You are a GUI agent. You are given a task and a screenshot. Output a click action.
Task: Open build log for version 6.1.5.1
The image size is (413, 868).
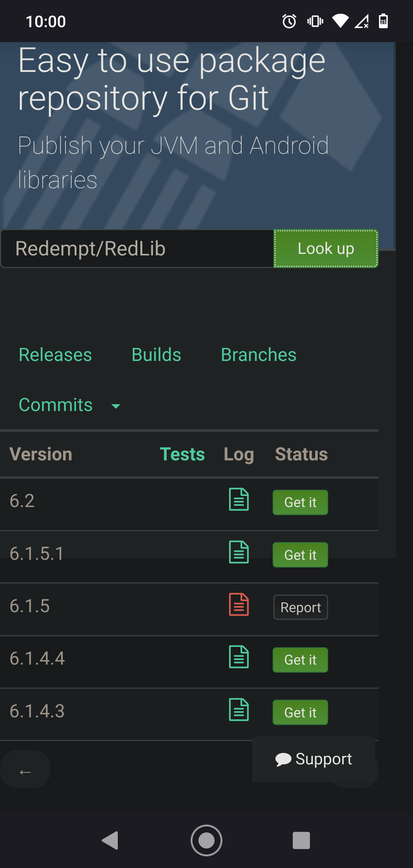click(239, 552)
